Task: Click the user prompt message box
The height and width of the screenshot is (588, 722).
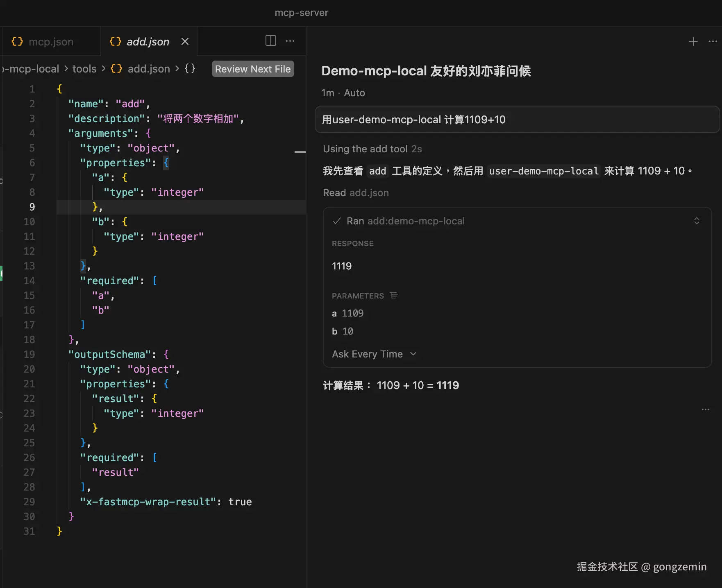Action: pos(517,120)
